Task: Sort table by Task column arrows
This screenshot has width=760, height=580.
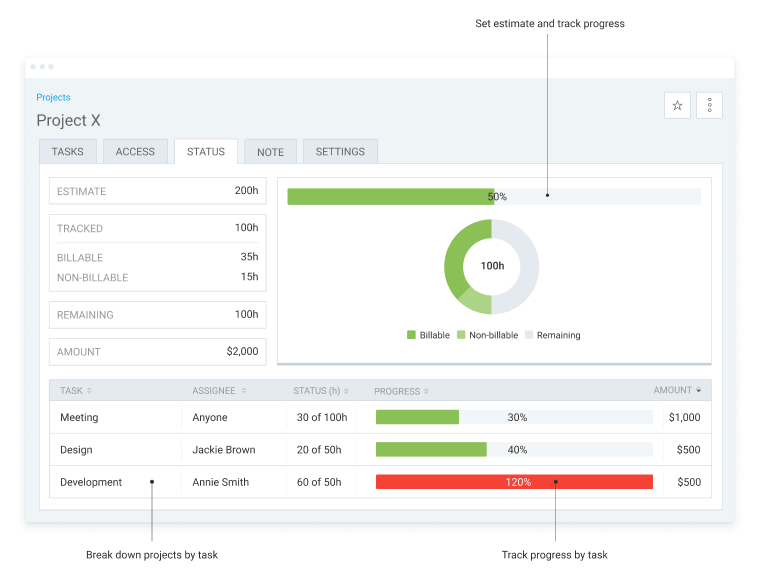Action: (89, 391)
